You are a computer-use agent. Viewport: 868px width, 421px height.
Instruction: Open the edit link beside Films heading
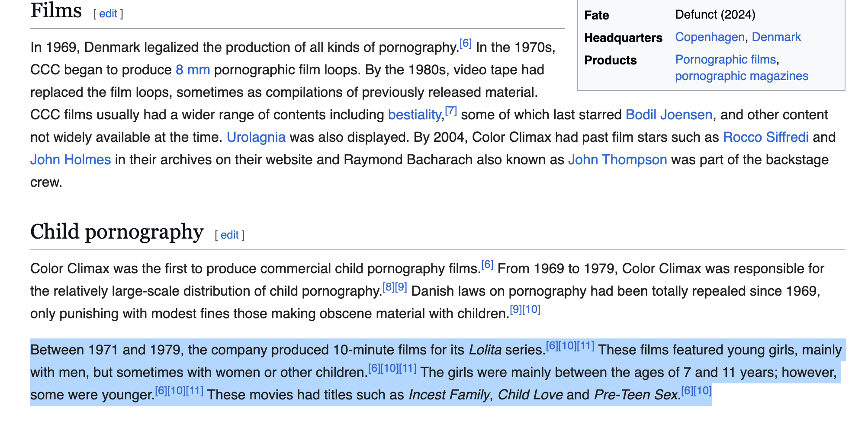[x=108, y=14]
